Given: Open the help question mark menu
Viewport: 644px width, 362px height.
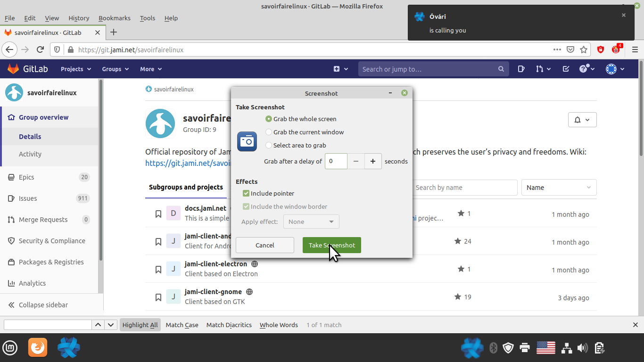Looking at the screenshot, I should coord(587,69).
